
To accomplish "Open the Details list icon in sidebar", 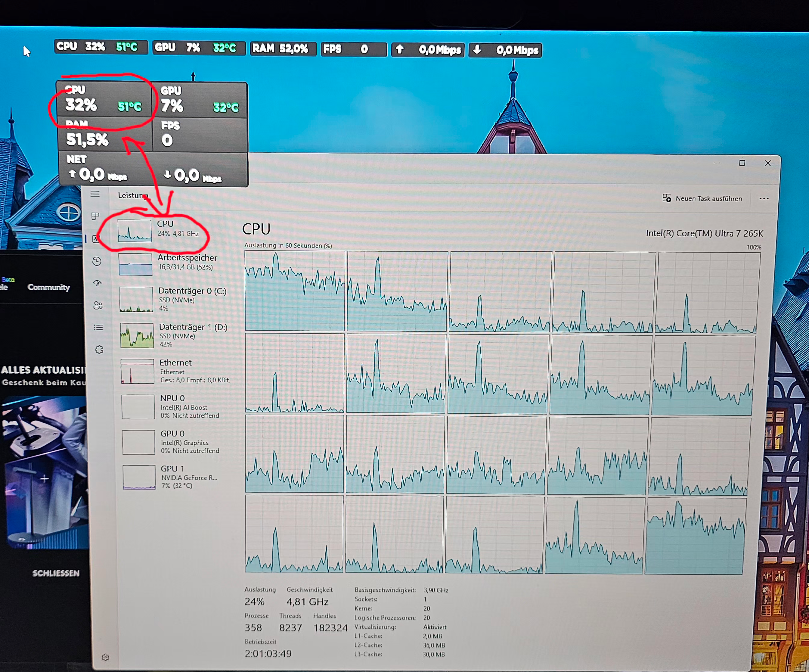I will pos(99,328).
